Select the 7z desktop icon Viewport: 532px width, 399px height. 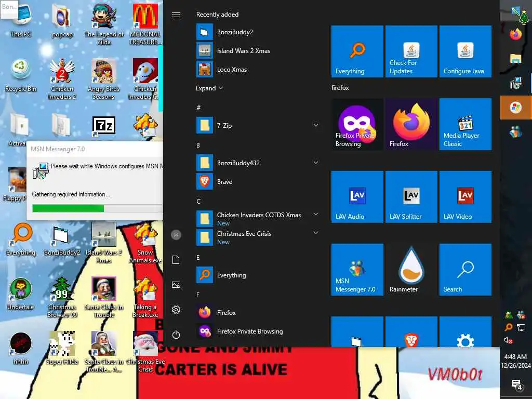pos(104,126)
